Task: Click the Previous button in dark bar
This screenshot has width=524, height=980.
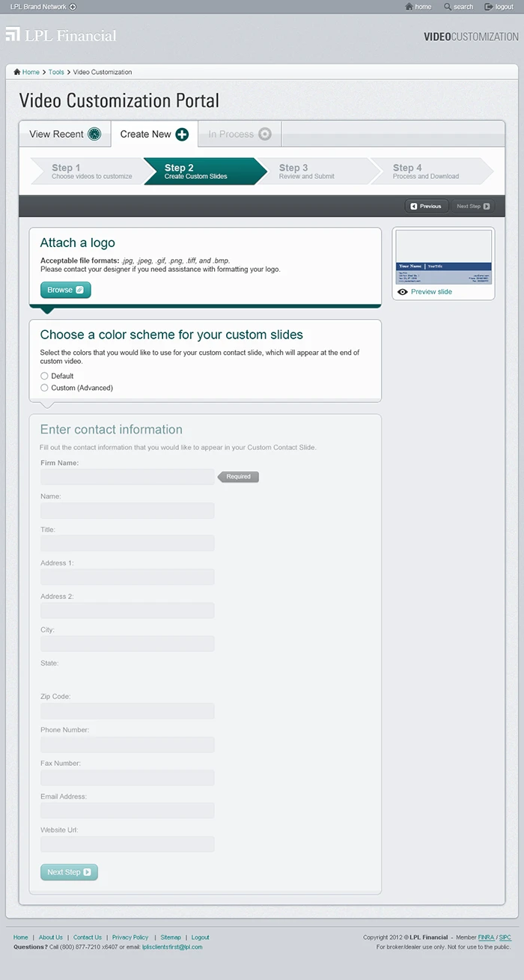Action: [426, 206]
